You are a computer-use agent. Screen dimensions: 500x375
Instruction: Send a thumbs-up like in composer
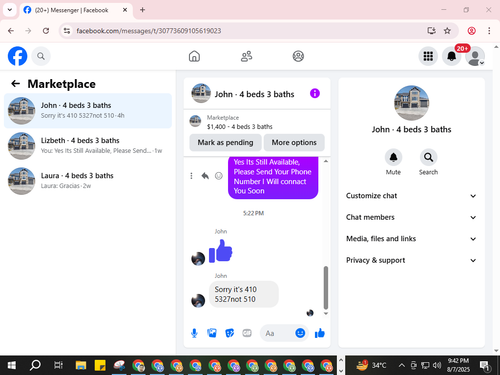click(x=319, y=333)
